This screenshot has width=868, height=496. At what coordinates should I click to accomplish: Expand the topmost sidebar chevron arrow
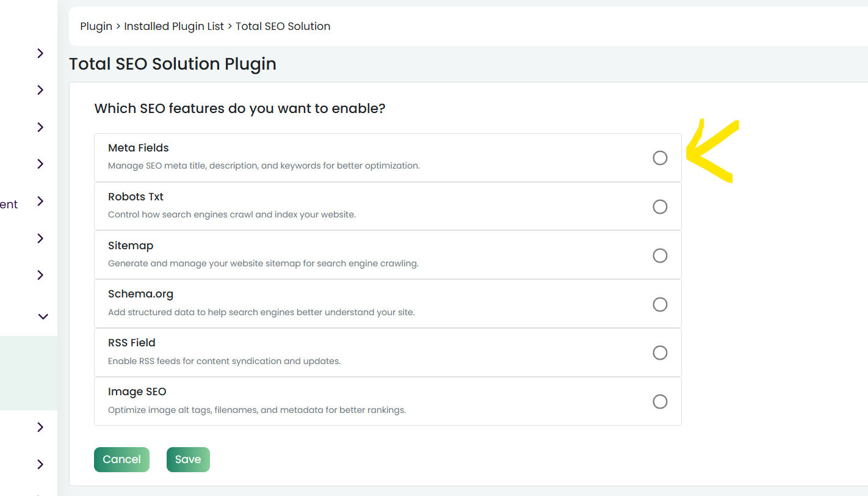click(x=40, y=53)
